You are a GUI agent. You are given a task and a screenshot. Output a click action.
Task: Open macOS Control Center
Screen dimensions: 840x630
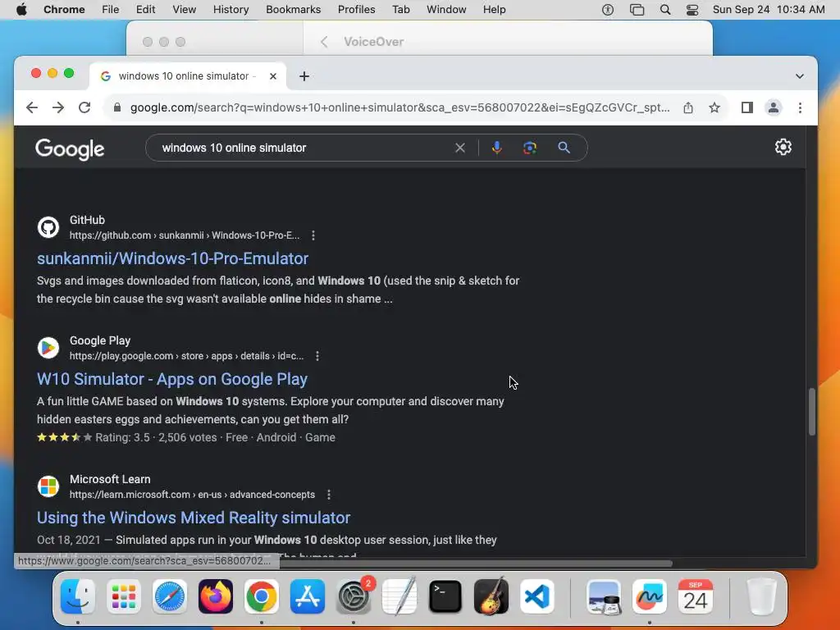(692, 10)
